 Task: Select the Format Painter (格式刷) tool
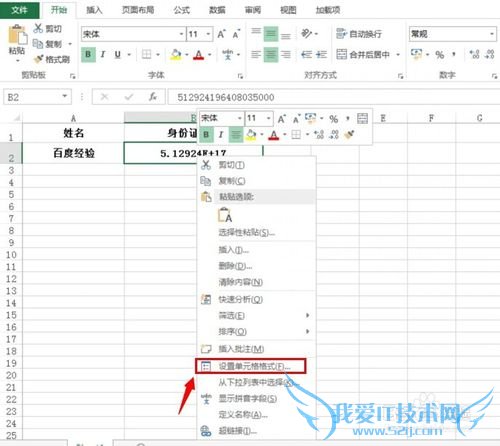click(52, 59)
